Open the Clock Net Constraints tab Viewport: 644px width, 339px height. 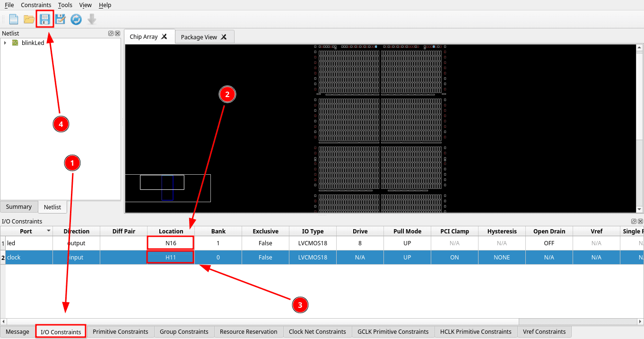point(317,331)
